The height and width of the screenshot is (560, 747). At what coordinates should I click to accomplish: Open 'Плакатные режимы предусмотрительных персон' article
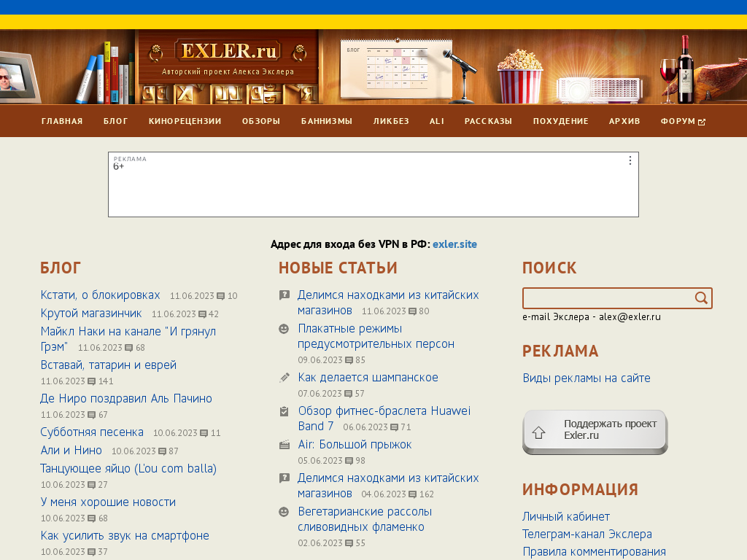[x=376, y=336]
